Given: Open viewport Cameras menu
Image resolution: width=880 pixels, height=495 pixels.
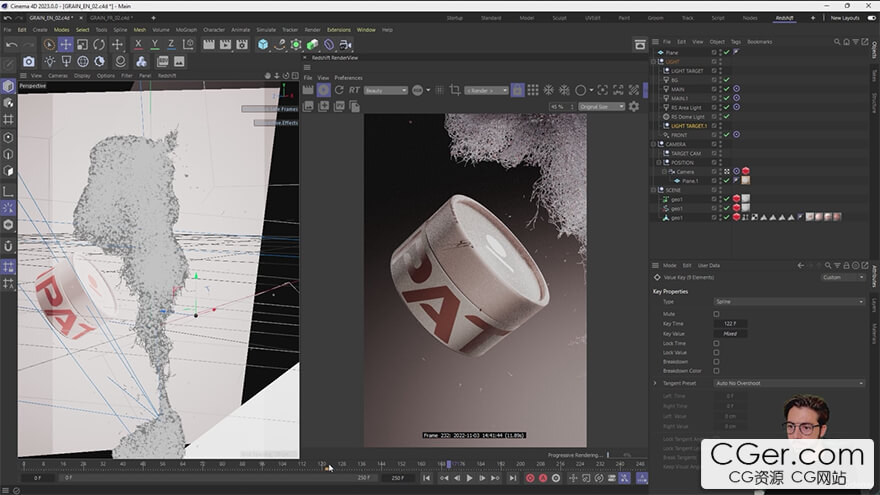Looking at the screenshot, I should [58, 75].
